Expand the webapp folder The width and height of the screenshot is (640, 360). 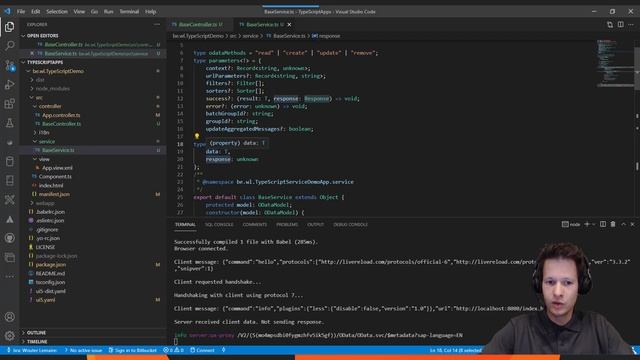point(32,203)
